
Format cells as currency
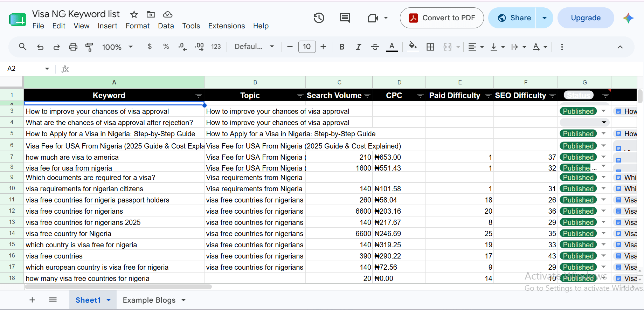pyautogui.click(x=150, y=47)
